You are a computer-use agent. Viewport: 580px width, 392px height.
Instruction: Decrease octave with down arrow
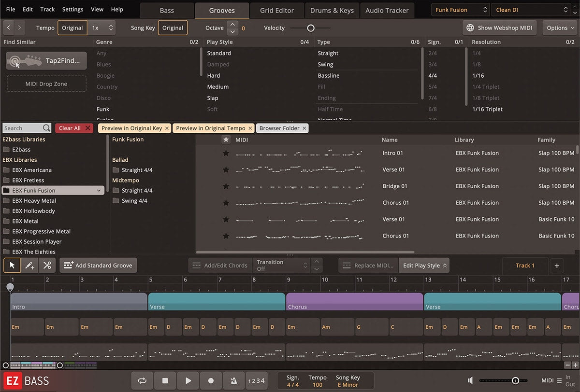tap(233, 32)
